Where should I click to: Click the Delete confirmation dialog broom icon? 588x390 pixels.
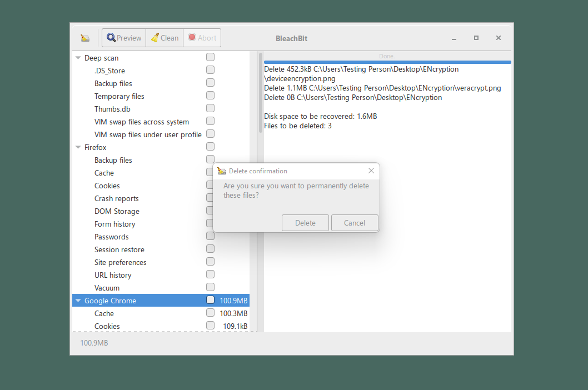[222, 171]
